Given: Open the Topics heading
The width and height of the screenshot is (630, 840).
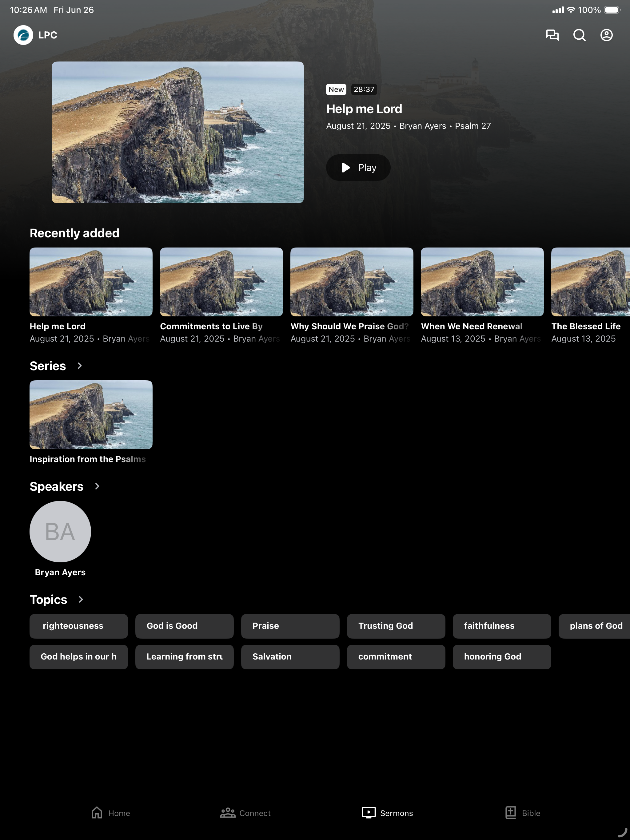Looking at the screenshot, I should pos(48,599).
